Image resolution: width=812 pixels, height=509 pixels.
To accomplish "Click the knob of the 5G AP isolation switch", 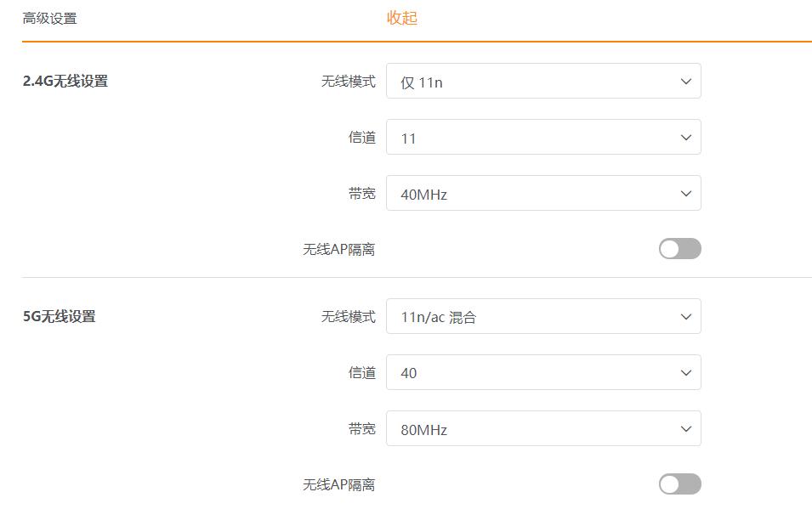I will [x=671, y=483].
